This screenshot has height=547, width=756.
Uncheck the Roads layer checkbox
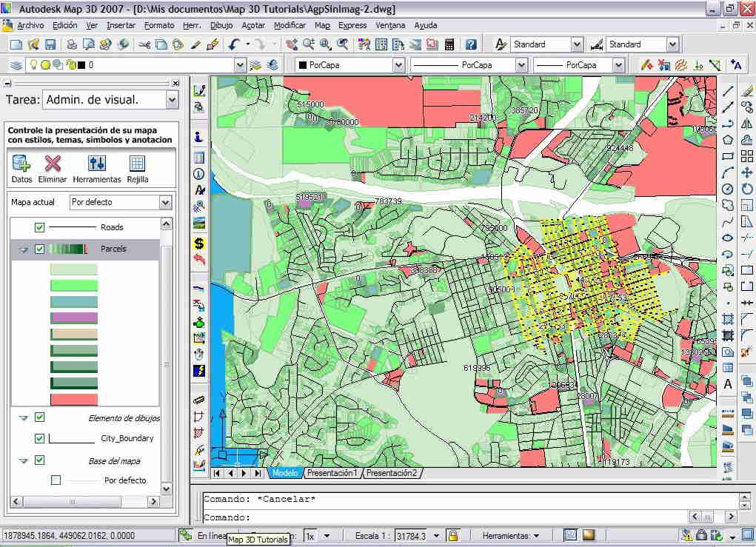[40, 227]
